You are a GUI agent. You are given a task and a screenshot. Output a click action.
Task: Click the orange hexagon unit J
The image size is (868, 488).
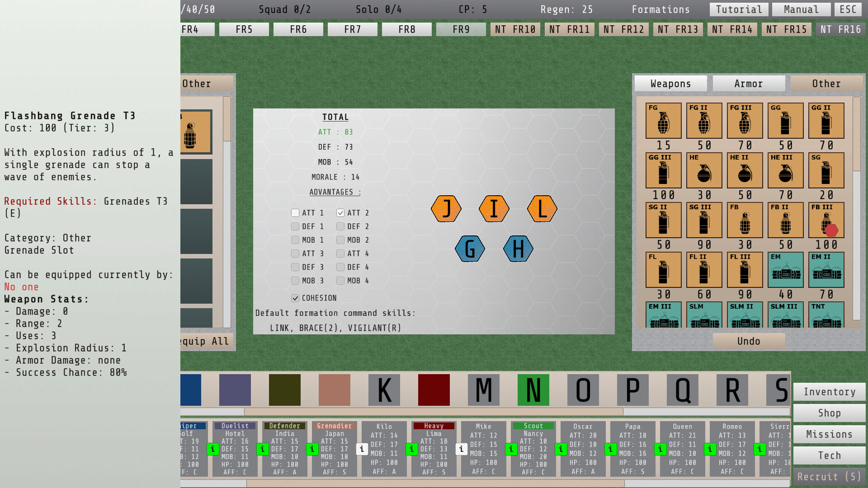click(x=446, y=209)
